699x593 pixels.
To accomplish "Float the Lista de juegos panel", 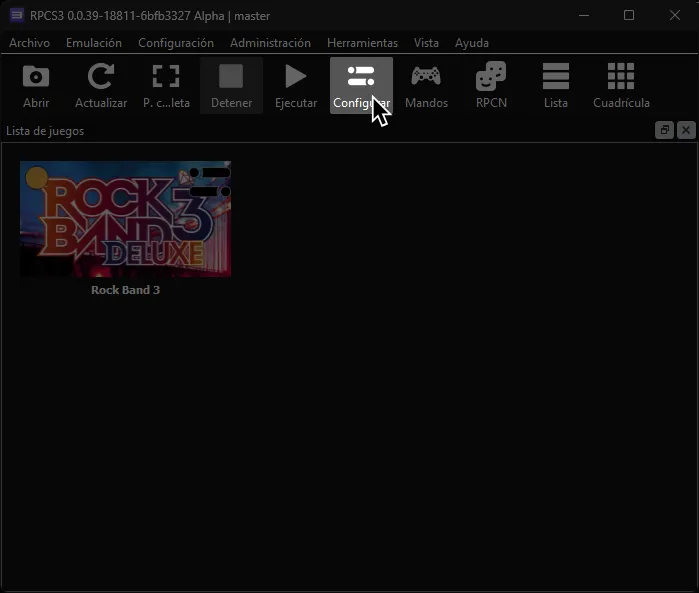I will click(x=664, y=130).
